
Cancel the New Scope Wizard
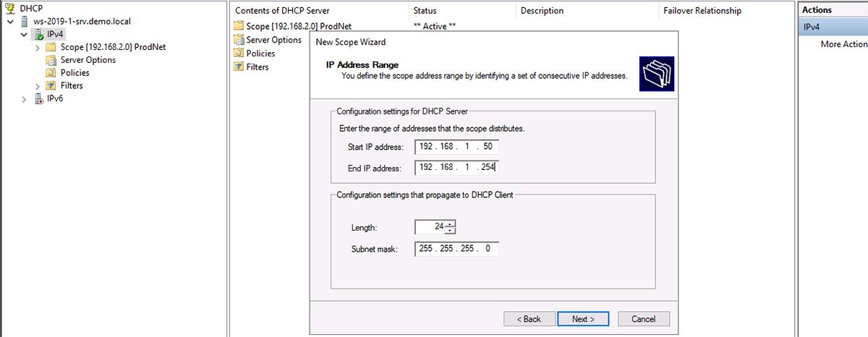point(643,319)
